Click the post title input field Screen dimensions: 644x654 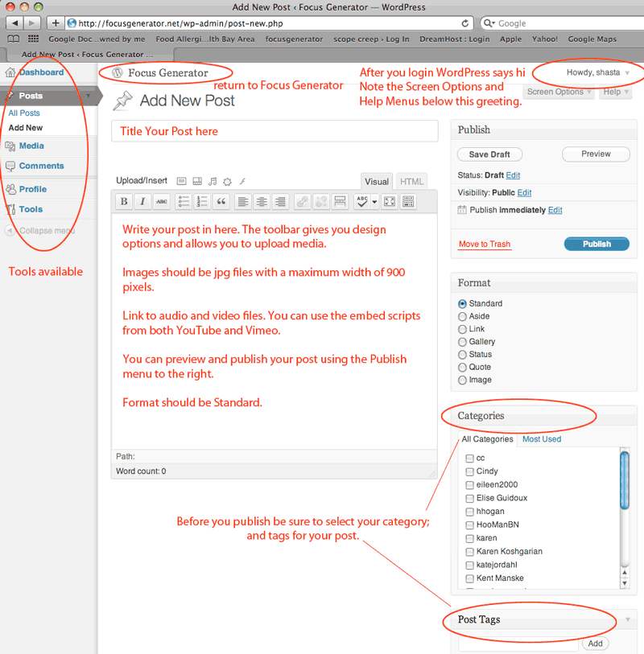275,131
